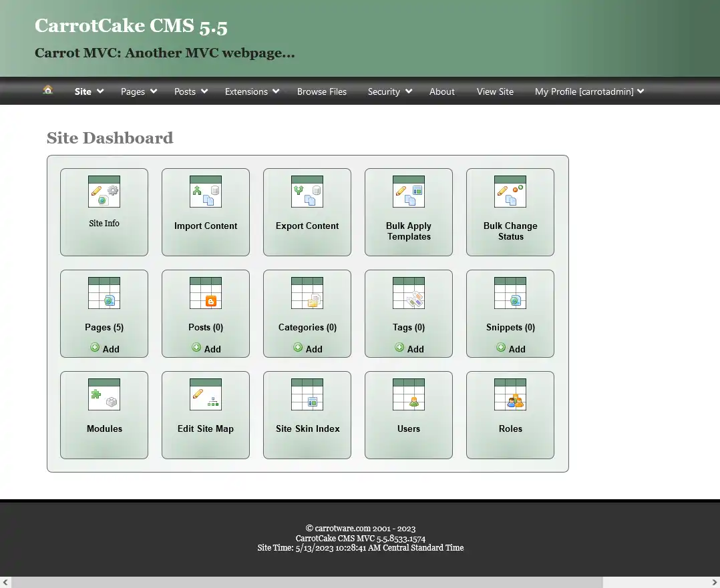Click the Edit Site Map label
Image resolution: width=720 pixels, height=588 pixels.
coord(206,428)
